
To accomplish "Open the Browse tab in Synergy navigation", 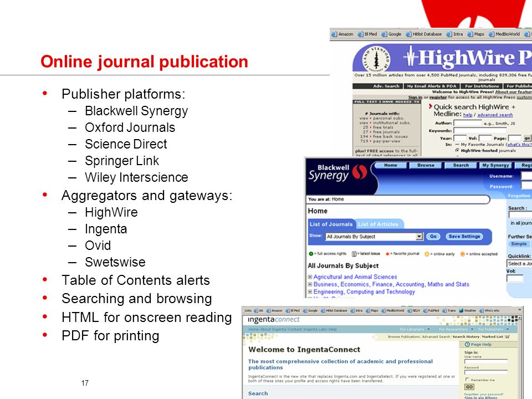I will click(426, 165).
